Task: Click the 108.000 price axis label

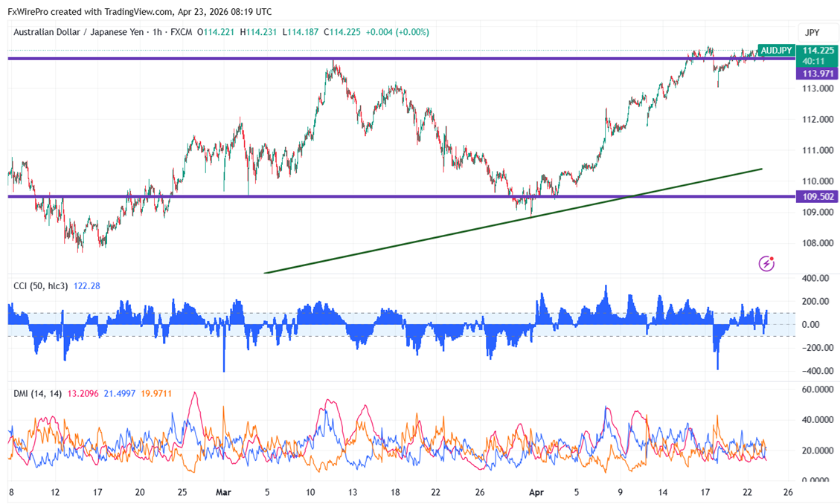Action: point(818,243)
